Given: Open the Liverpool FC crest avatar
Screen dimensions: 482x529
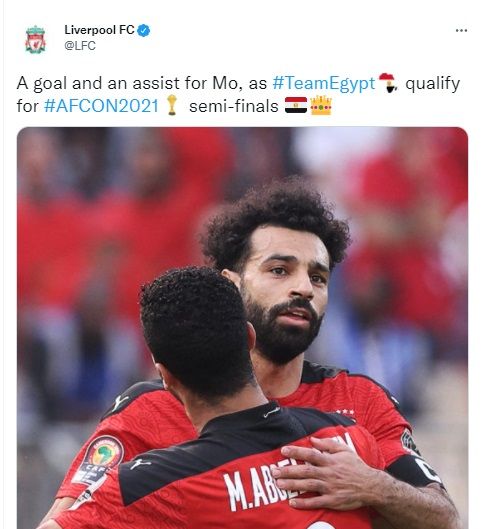Looking at the screenshot, I should [x=35, y=39].
